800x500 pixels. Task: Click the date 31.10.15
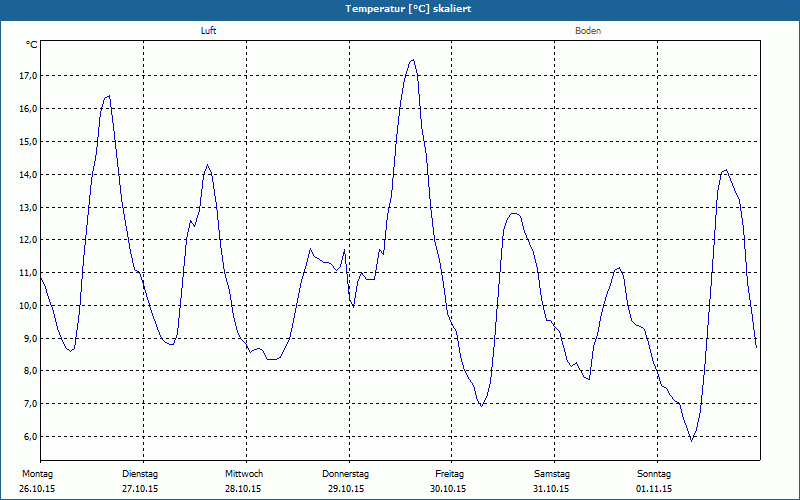pos(551,489)
